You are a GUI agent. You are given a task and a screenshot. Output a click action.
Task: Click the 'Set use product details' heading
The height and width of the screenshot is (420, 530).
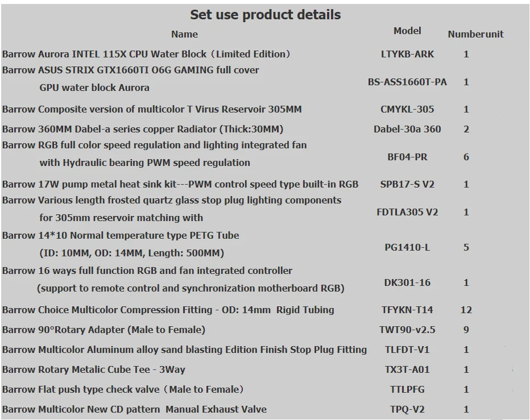(266, 15)
